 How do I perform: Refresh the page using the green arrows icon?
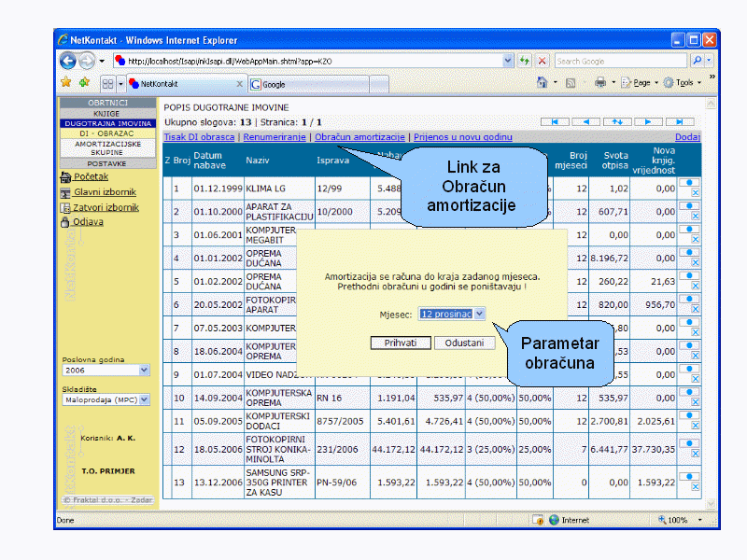coord(525,61)
